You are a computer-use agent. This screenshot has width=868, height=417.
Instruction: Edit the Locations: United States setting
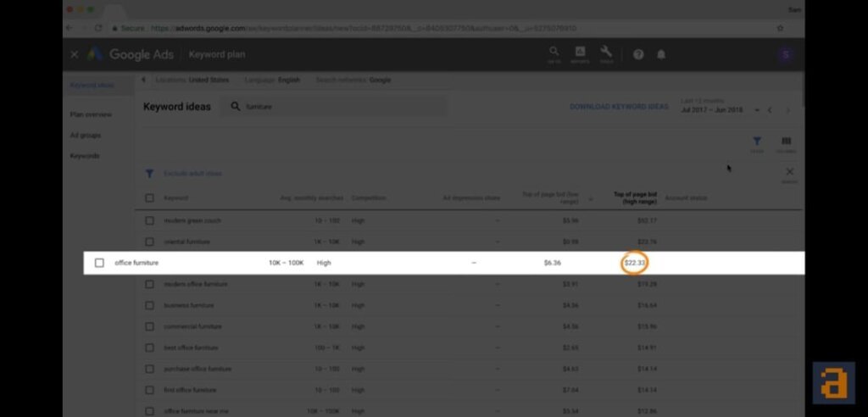(192, 80)
